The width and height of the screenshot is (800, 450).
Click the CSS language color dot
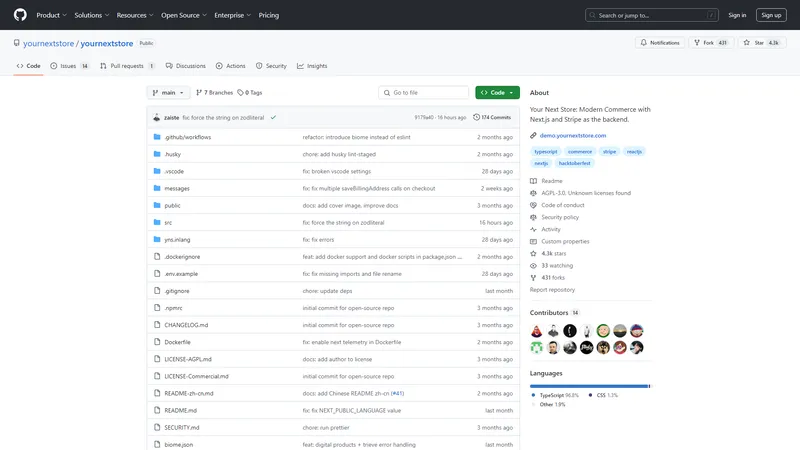coord(590,395)
